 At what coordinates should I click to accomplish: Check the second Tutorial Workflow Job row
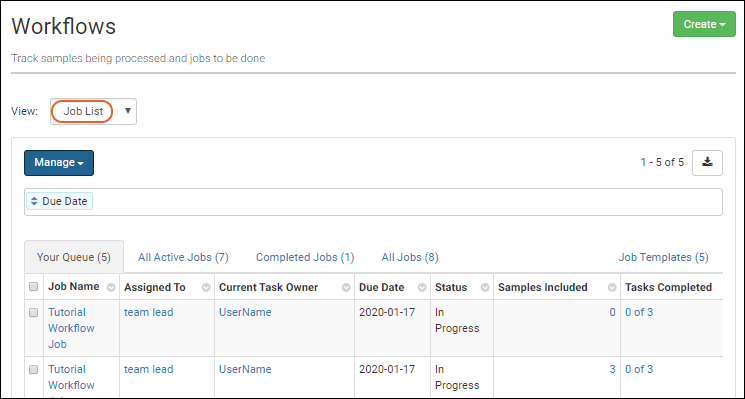tap(33, 370)
